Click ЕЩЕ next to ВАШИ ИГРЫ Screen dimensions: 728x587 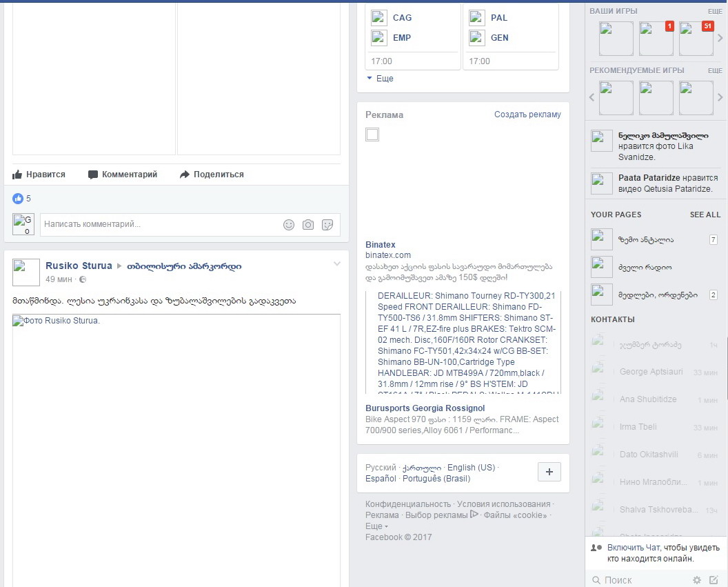[x=715, y=11]
